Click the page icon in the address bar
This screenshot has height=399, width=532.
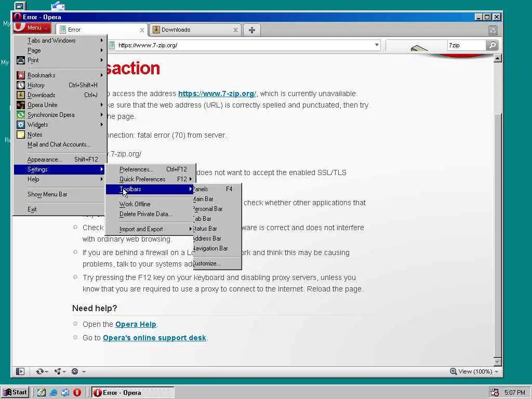point(112,46)
